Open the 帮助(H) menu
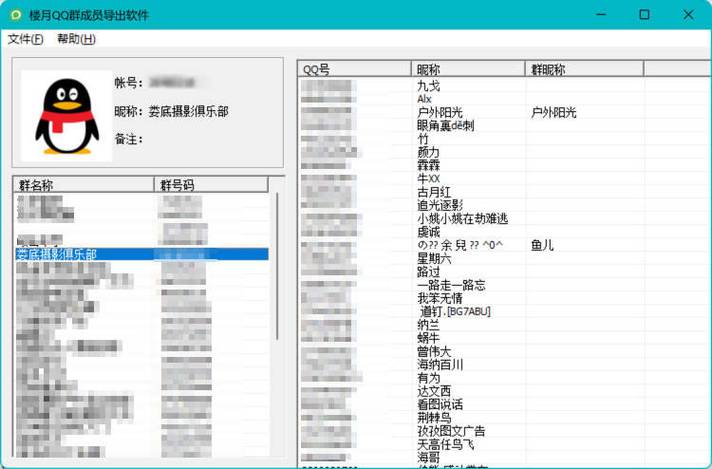Image resolution: width=712 pixels, height=469 pixels. (76, 39)
